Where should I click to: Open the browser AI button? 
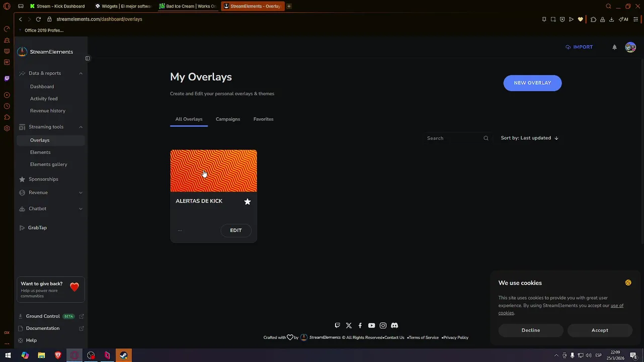click(623, 19)
